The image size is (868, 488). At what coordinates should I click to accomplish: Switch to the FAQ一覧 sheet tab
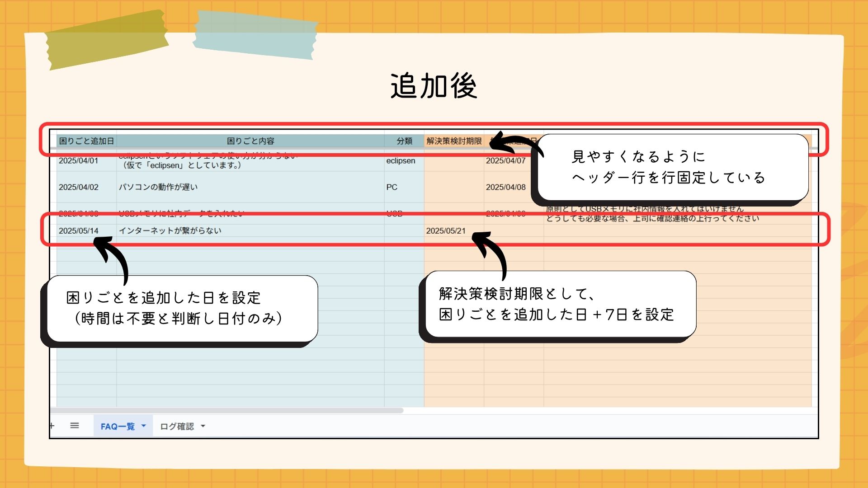tap(118, 426)
